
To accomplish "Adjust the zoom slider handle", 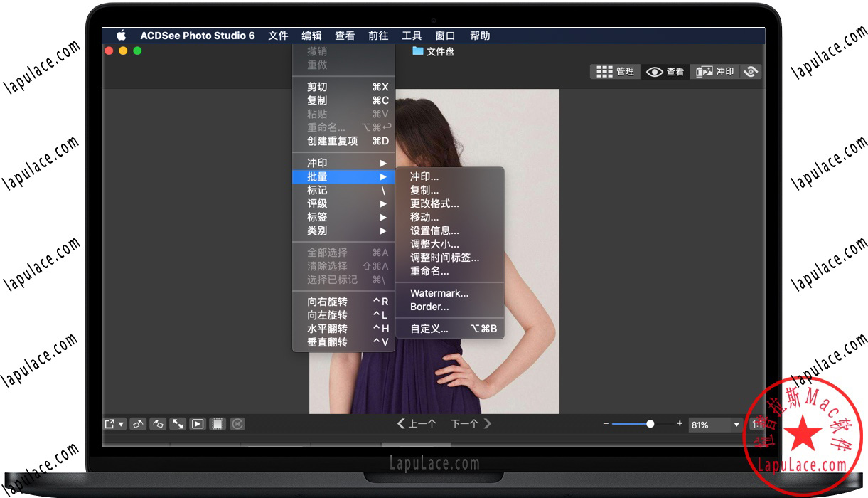I will pos(650,424).
